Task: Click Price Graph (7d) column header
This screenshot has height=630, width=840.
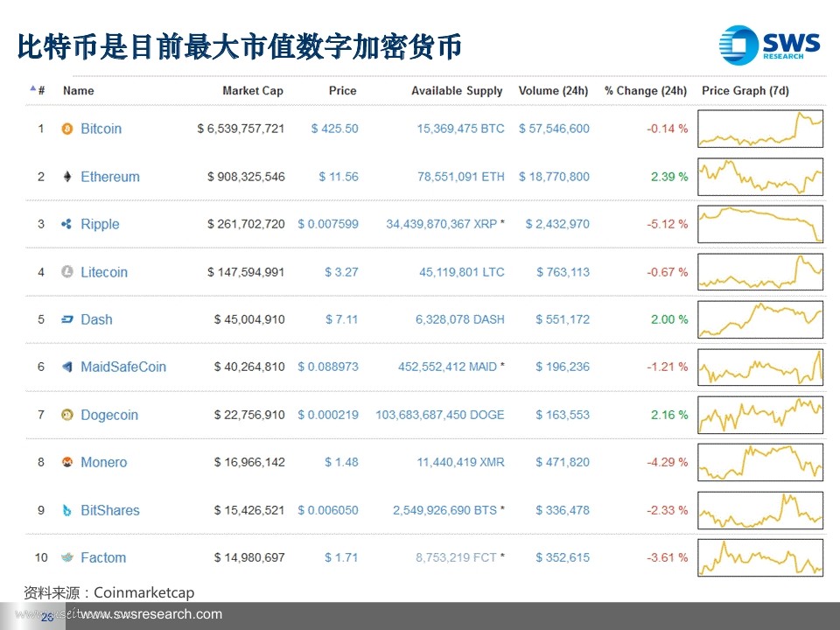Action: point(745,90)
